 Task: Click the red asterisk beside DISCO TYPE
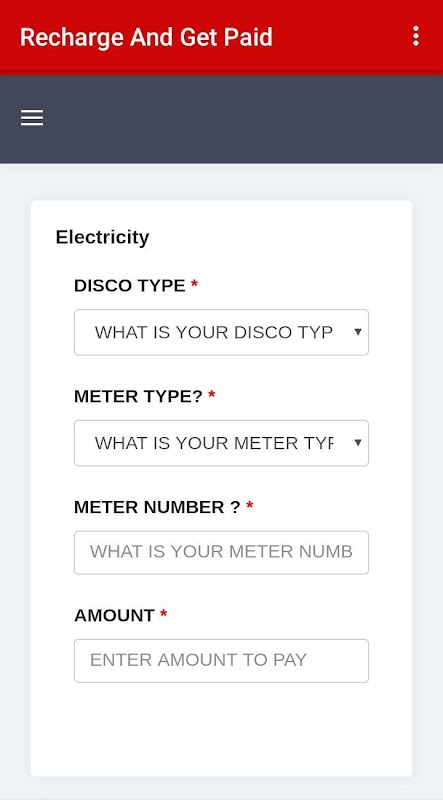194,284
